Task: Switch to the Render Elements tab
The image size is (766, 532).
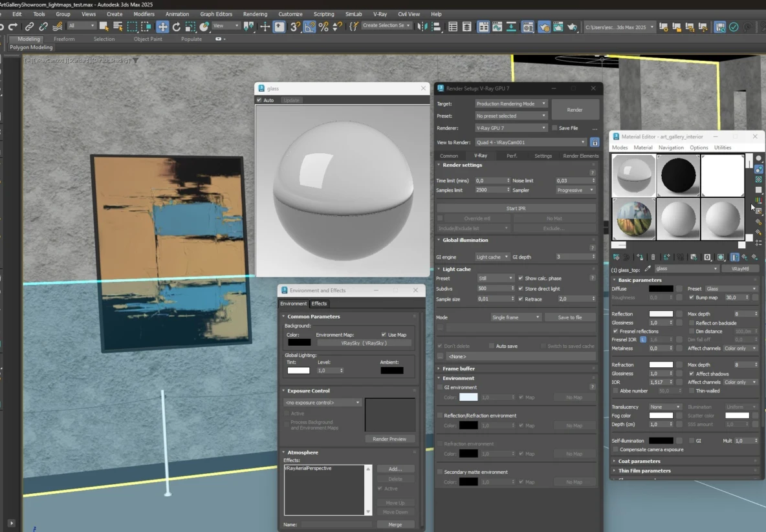Action: (580, 156)
